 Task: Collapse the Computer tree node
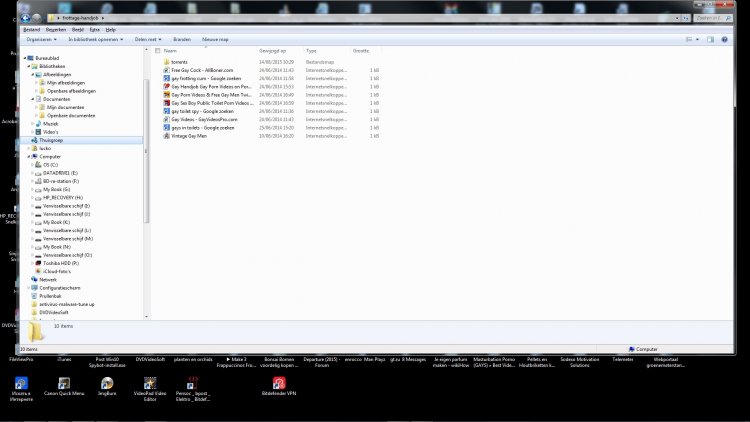(28, 156)
